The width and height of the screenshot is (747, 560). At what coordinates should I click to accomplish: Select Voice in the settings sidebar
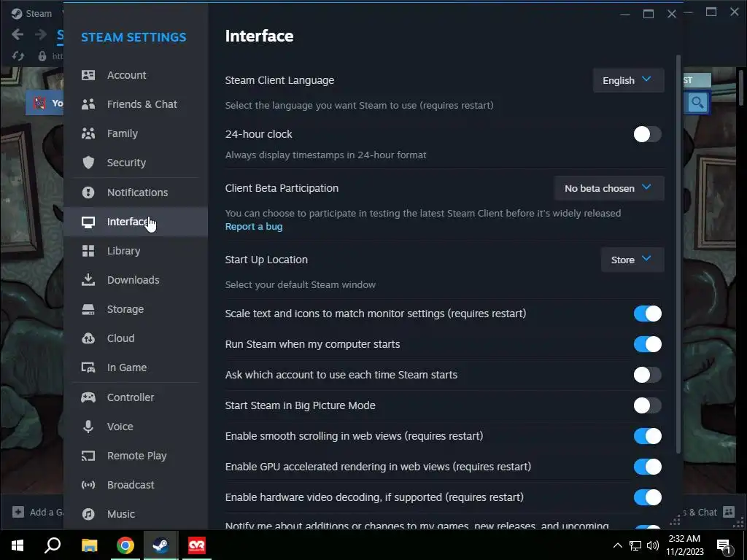point(136,426)
